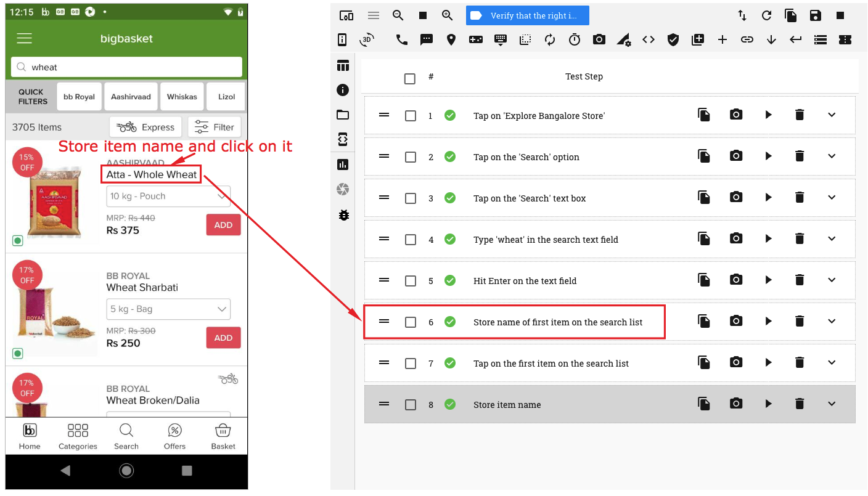Open the Offers tab in bigbasket

175,436
